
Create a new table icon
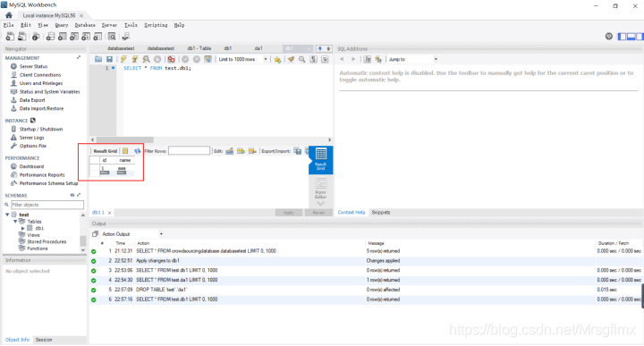pos(62,37)
